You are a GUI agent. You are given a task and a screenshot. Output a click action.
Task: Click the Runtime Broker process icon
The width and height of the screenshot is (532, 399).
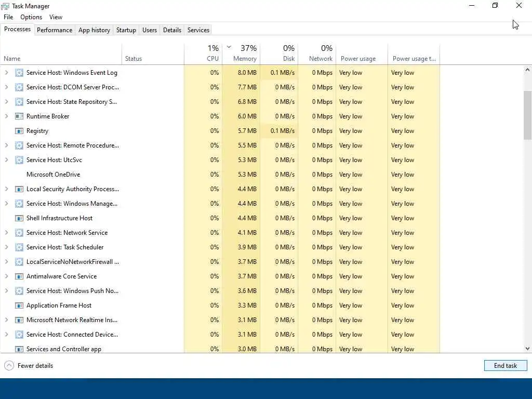click(x=19, y=116)
